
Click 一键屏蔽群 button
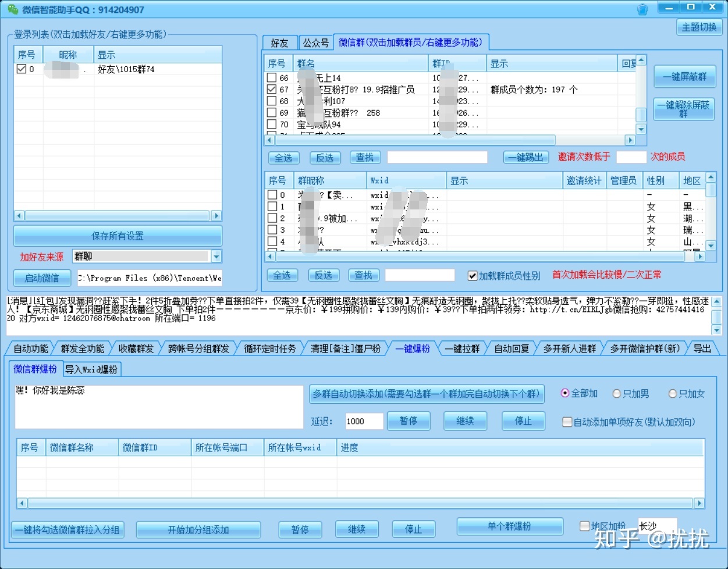pyautogui.click(x=684, y=77)
